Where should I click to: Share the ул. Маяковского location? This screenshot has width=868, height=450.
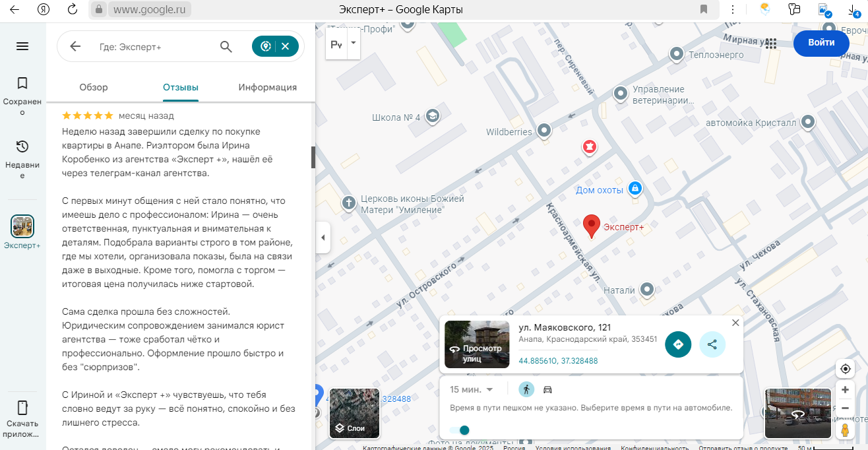pos(712,344)
